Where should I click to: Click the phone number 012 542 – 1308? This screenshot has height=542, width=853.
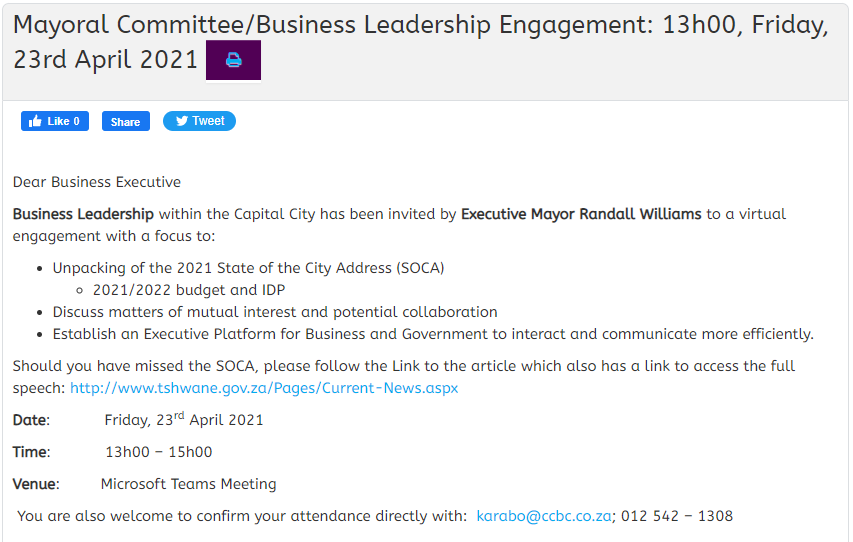click(677, 516)
